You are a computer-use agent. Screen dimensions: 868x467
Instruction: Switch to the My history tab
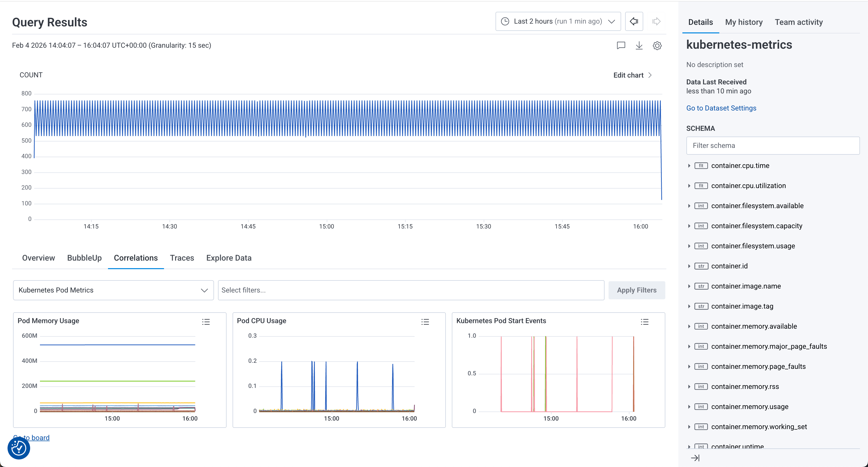point(744,22)
